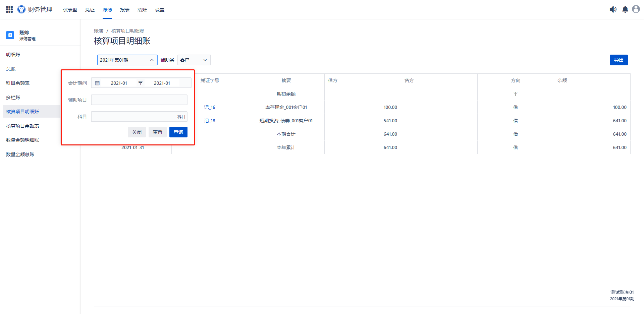Screen dimensions: 644x314
Task: Open voucher link 记_16
Action: pyautogui.click(x=210, y=107)
